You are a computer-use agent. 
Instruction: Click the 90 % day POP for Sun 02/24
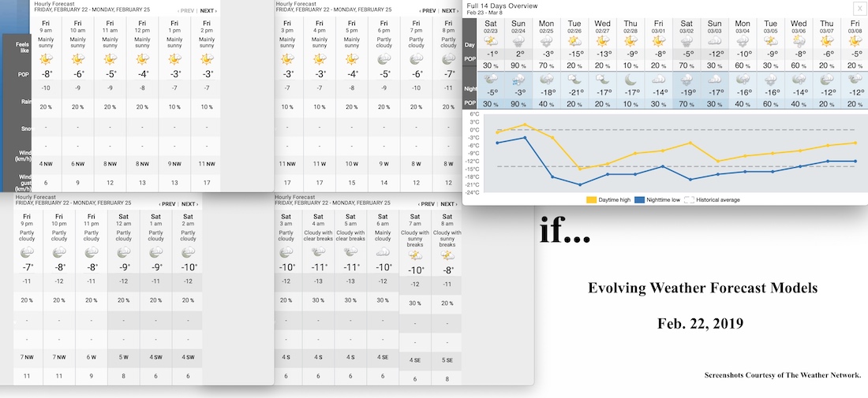(518, 65)
